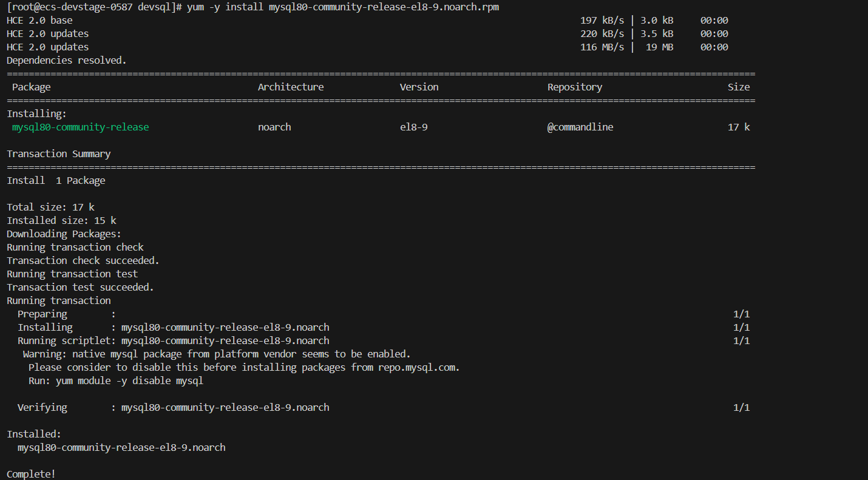868x480 pixels.
Task: Click the 'yum module -y disable mysql' suggestion
Action: point(129,380)
